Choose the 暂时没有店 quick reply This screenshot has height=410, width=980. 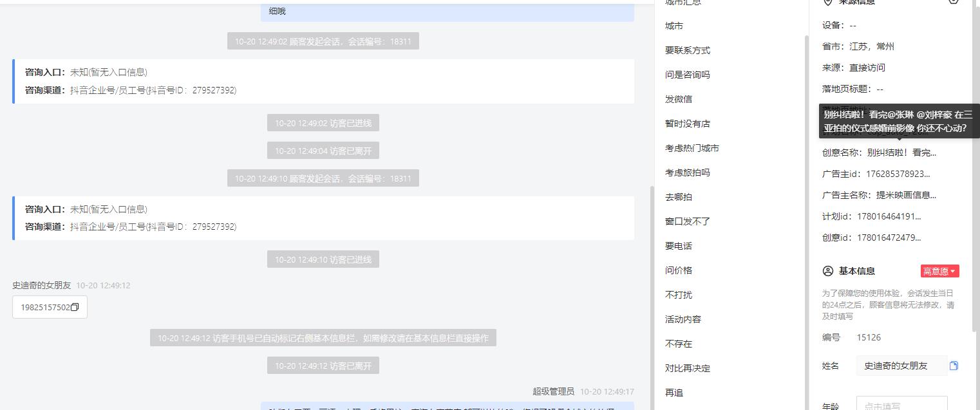(x=688, y=124)
